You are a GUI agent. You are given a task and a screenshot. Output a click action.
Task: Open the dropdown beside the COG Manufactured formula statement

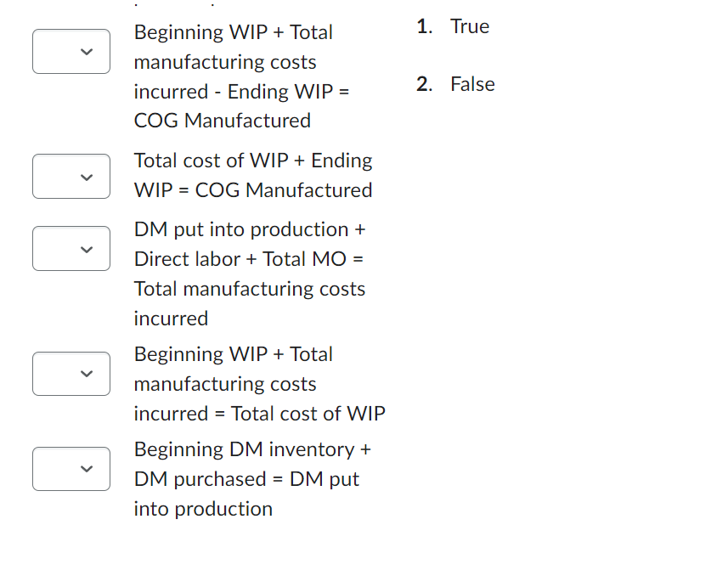click(x=71, y=51)
